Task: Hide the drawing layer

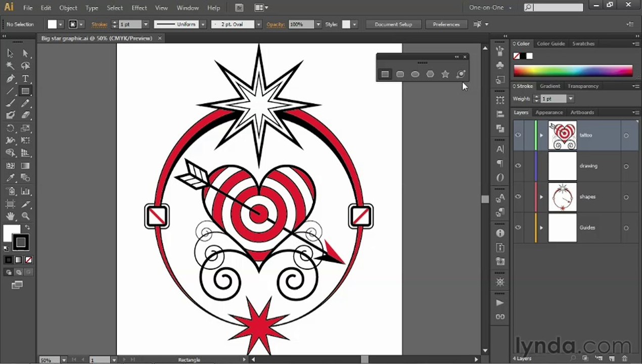Action: pos(518,166)
